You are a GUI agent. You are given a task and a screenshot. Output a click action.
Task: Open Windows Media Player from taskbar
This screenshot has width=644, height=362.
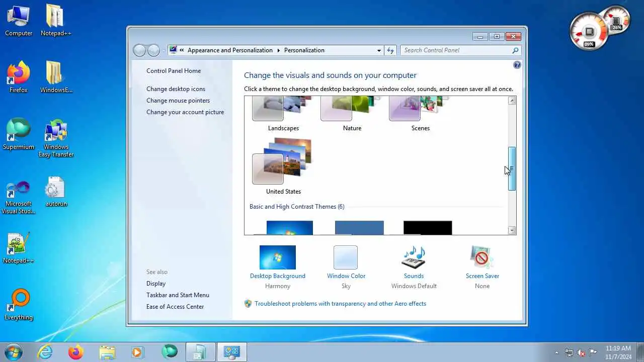(x=137, y=352)
